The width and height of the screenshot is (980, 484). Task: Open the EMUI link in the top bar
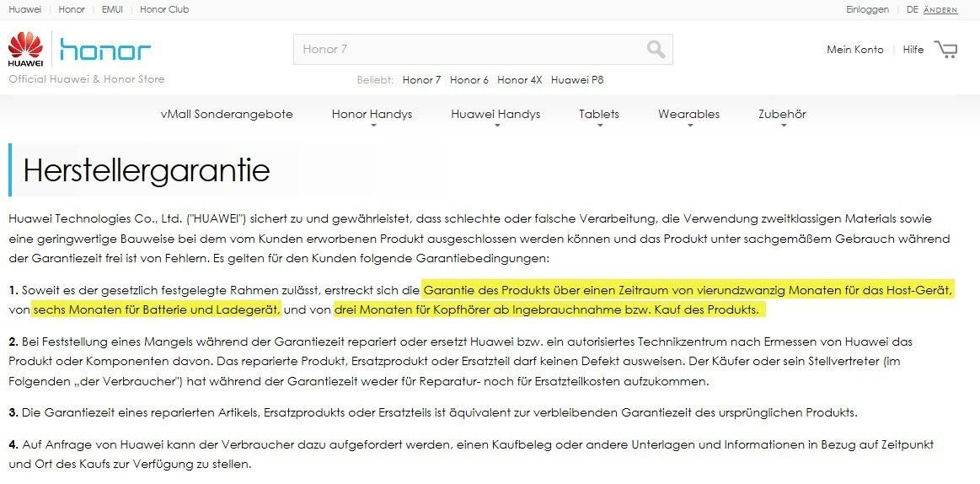(113, 9)
